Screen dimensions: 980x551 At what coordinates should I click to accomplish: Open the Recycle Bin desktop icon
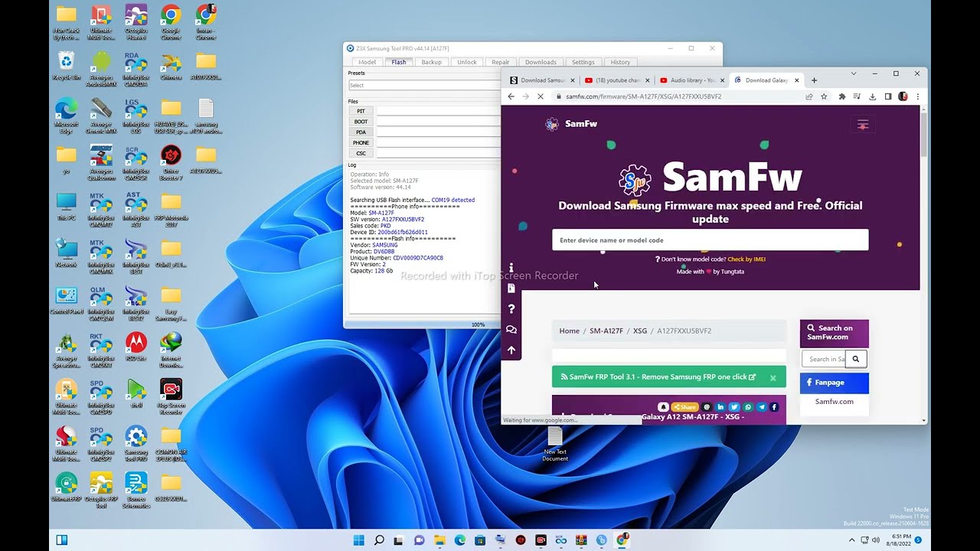click(x=67, y=66)
